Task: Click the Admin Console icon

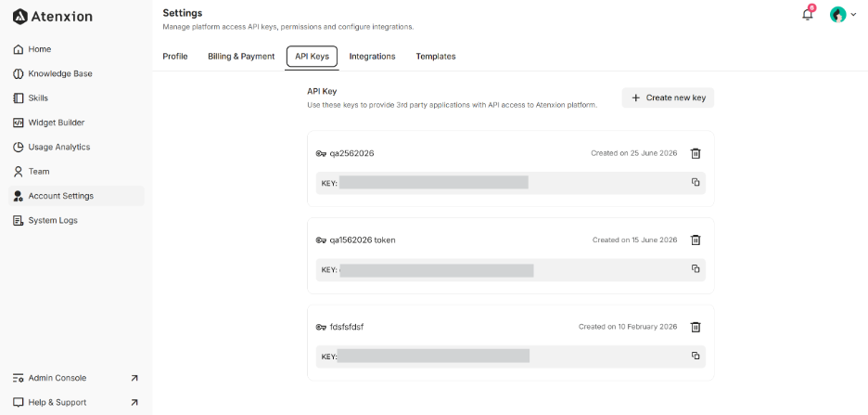Action: [x=19, y=378]
